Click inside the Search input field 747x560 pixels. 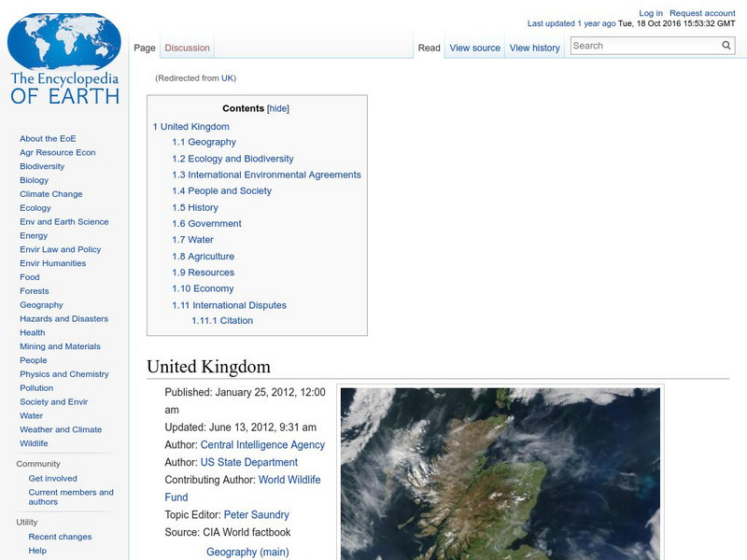point(644,46)
